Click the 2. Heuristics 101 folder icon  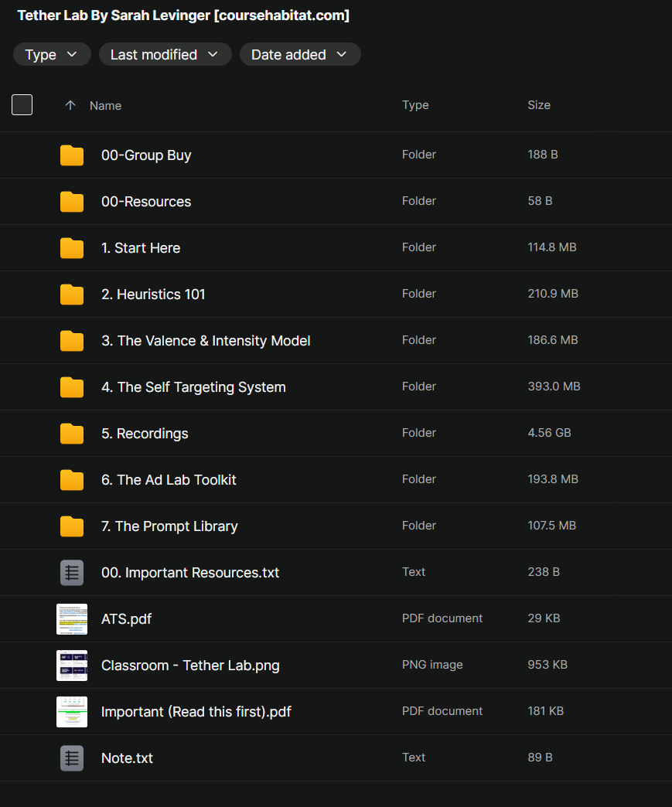click(72, 295)
